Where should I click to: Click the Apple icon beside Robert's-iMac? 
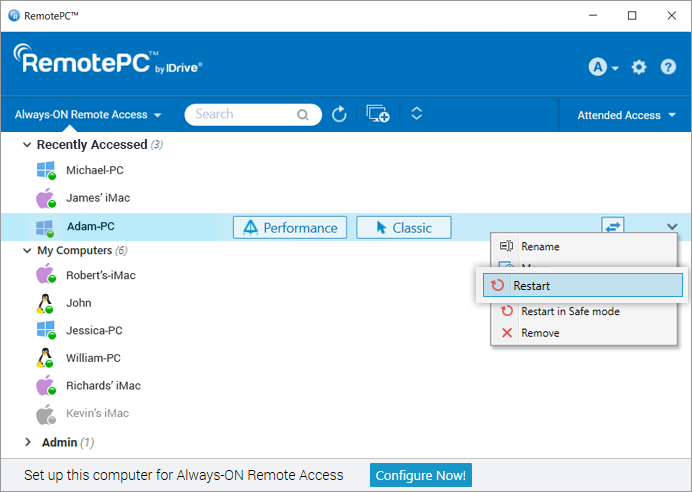46,274
